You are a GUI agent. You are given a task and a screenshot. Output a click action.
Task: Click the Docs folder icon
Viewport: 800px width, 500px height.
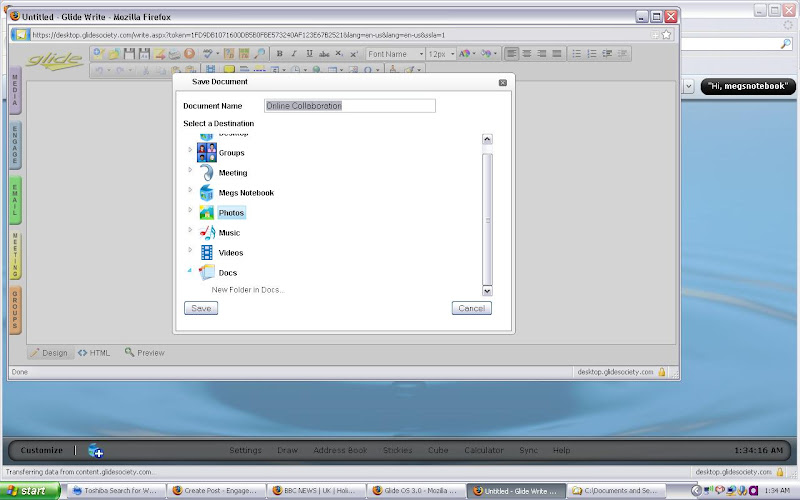(x=207, y=273)
